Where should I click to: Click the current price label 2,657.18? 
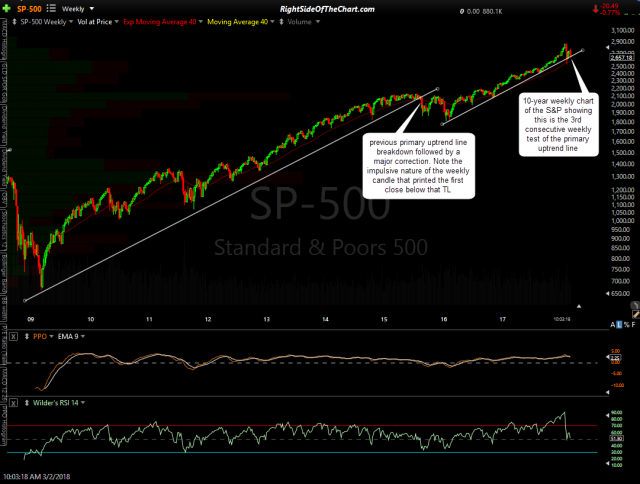pyautogui.click(x=622, y=58)
